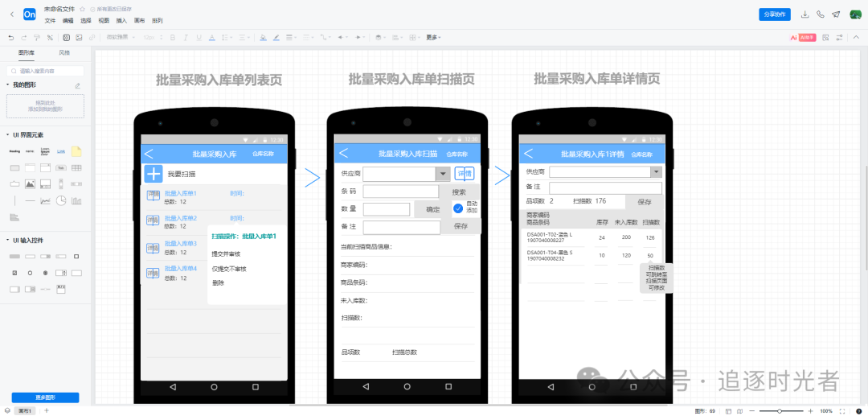Open the line spacing dropdown
The image size is (868, 416).
[227, 38]
